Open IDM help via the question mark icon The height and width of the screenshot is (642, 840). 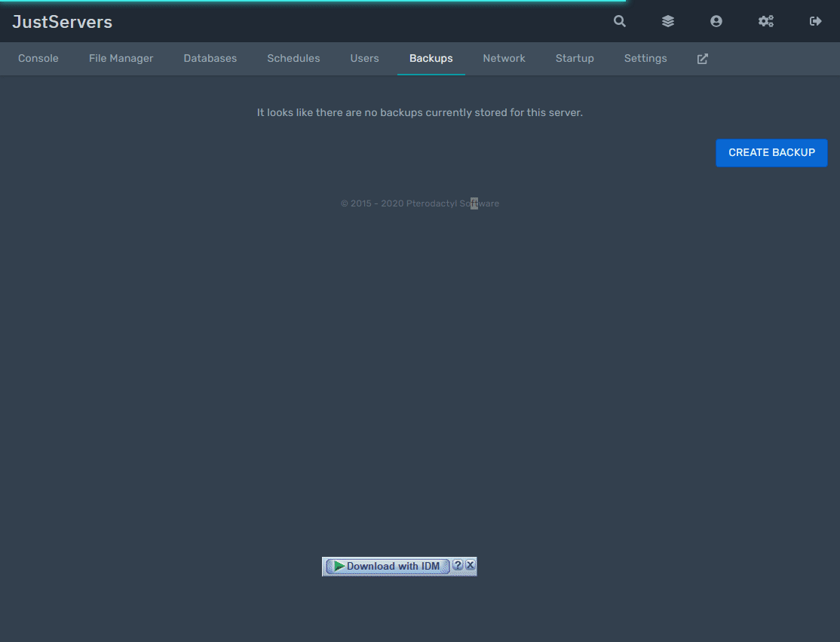tap(458, 564)
